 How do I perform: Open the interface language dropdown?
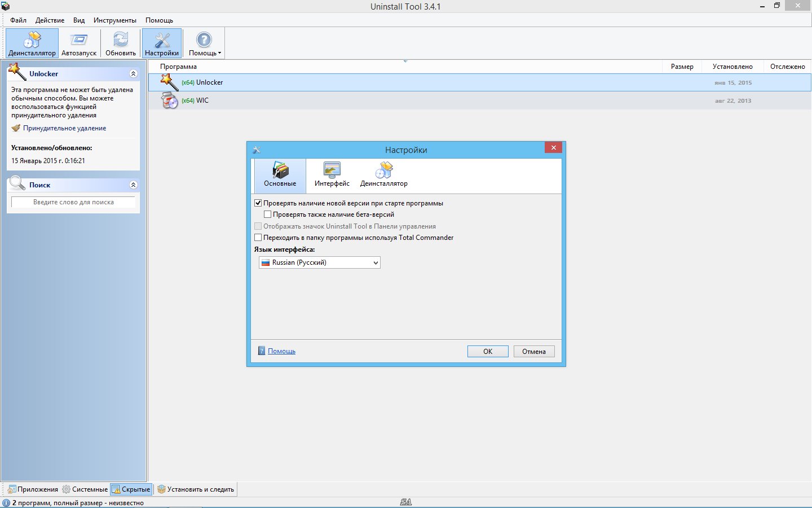coord(320,262)
